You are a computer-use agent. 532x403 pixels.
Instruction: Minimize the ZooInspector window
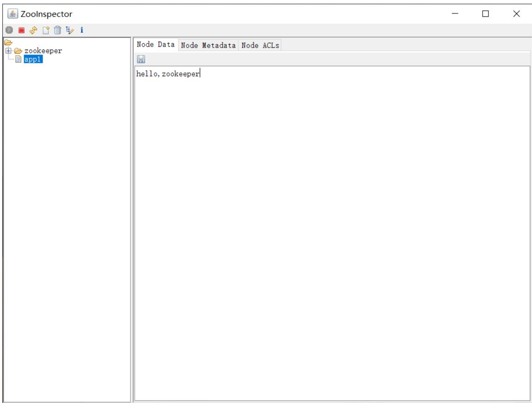click(x=455, y=13)
